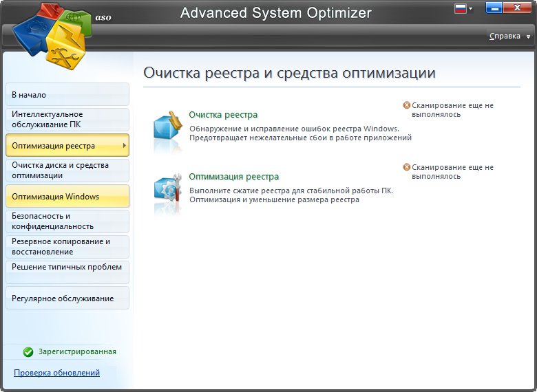Open Решение типичных проблем section
This screenshot has height=392, width=537.
pyautogui.click(x=67, y=272)
